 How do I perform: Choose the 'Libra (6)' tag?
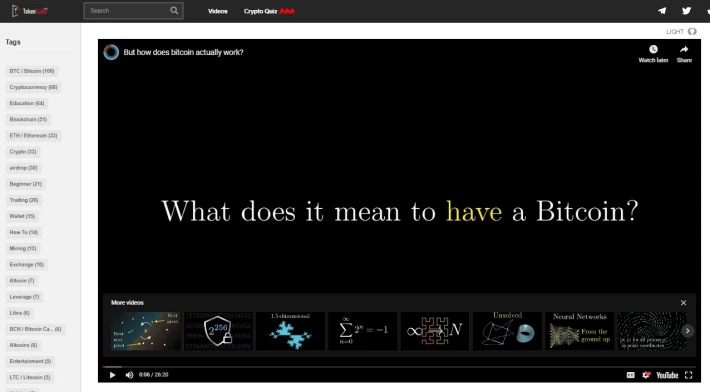(x=19, y=313)
